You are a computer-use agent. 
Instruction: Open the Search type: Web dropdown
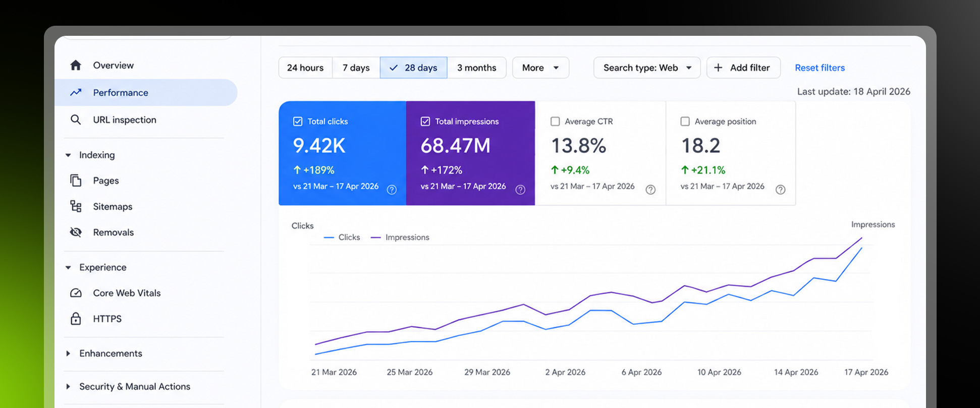647,68
